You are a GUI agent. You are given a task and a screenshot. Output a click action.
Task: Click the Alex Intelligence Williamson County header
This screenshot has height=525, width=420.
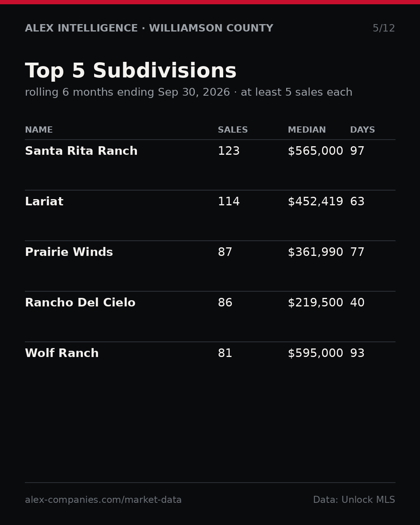149,28
